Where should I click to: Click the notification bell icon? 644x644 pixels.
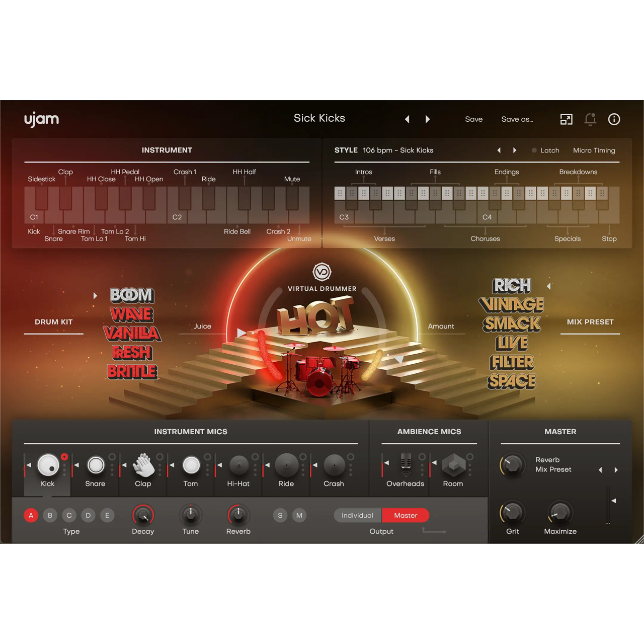click(590, 119)
